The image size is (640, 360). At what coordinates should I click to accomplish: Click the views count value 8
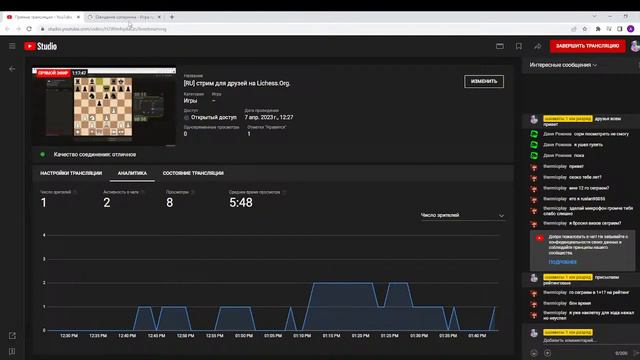(170, 202)
